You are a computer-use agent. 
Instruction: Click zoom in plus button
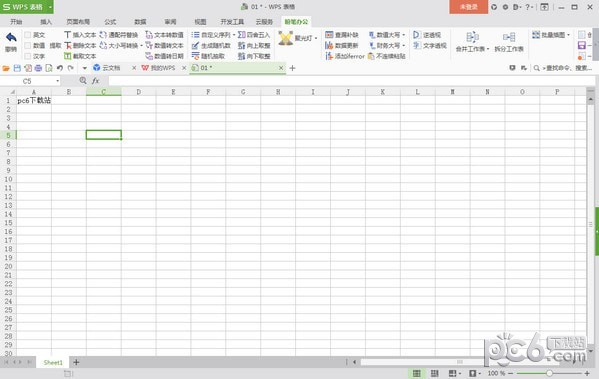click(587, 373)
